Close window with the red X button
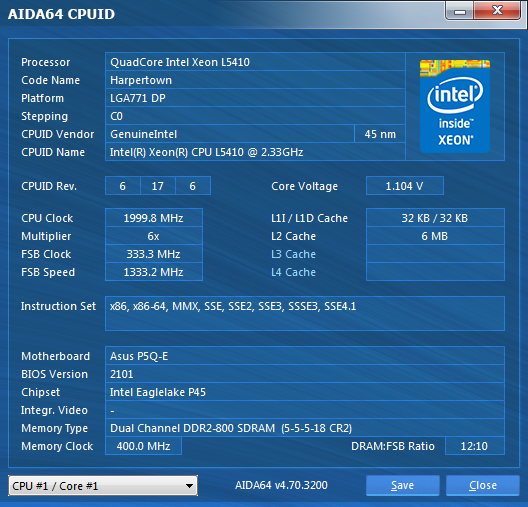The height and width of the screenshot is (507, 528). tap(497, 11)
